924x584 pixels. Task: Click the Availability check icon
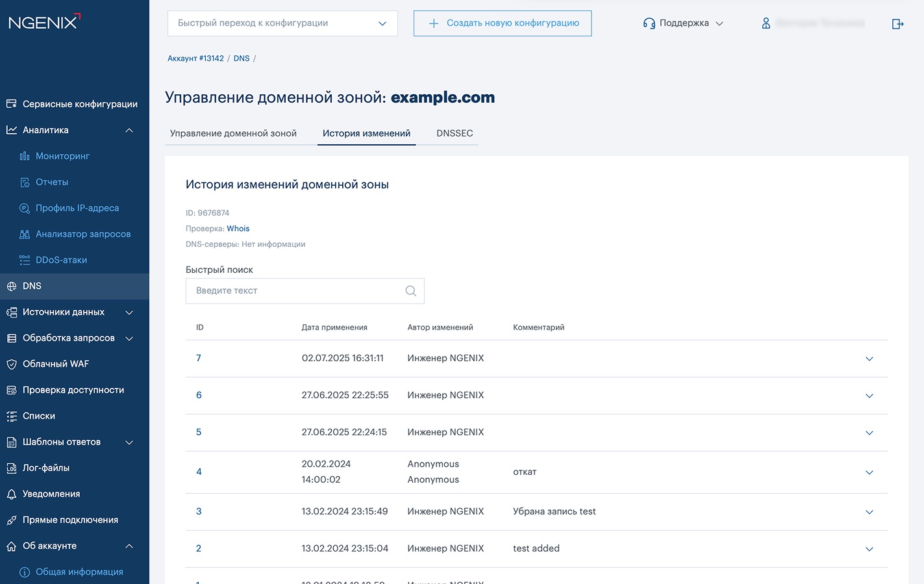coord(12,390)
